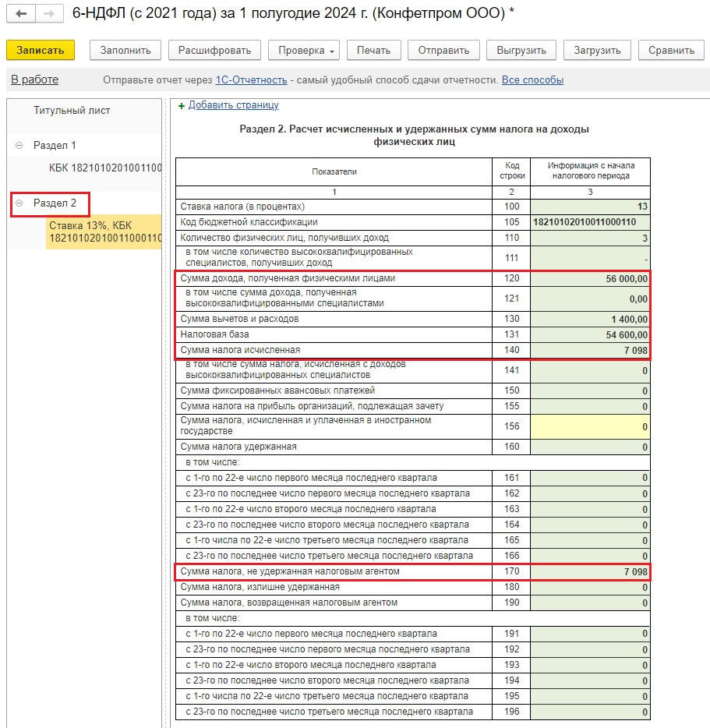
Task: Click the value field for line 191
Action: [x=590, y=634]
